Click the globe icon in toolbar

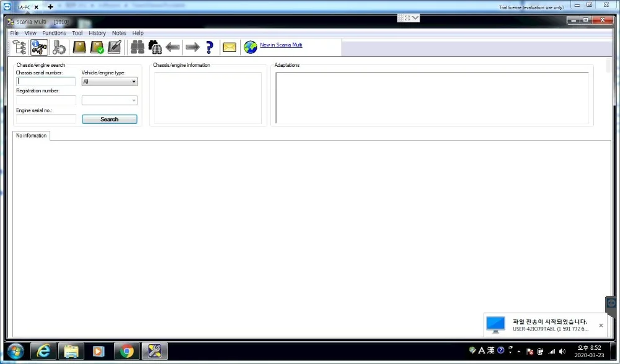click(250, 48)
